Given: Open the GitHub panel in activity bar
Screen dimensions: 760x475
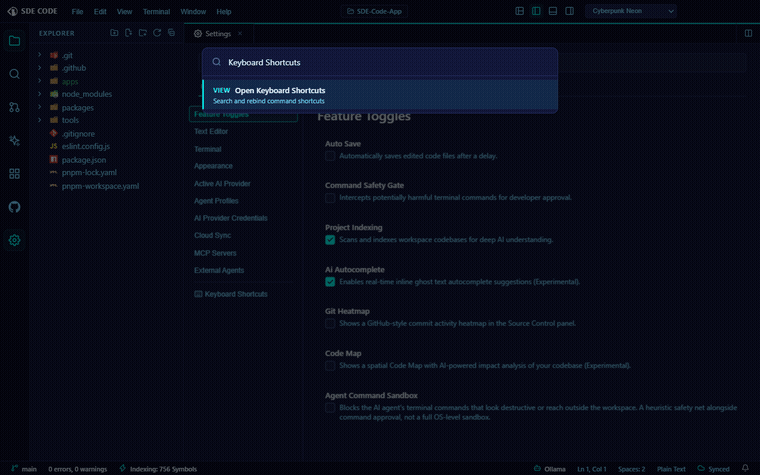Looking at the screenshot, I should (14, 207).
